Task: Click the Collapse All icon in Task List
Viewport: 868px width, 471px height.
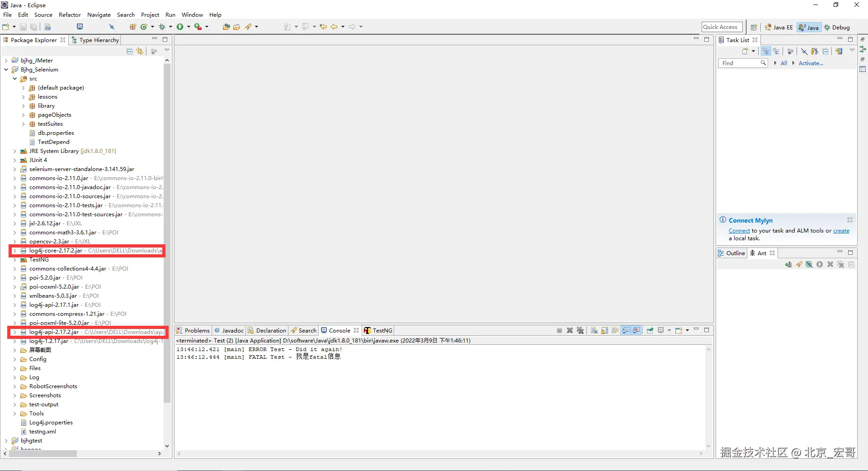Action: pos(826,51)
